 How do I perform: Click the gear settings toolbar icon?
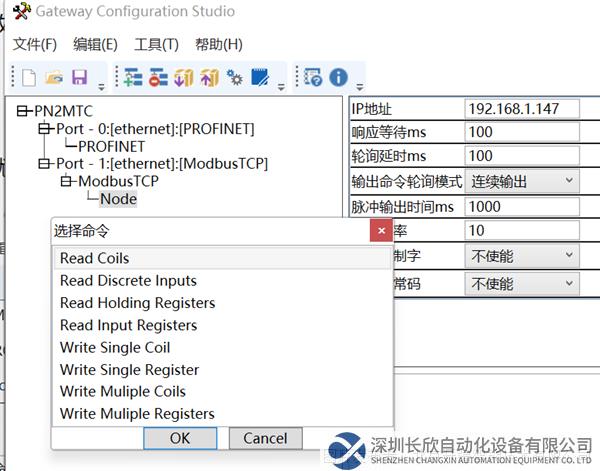pos(235,77)
